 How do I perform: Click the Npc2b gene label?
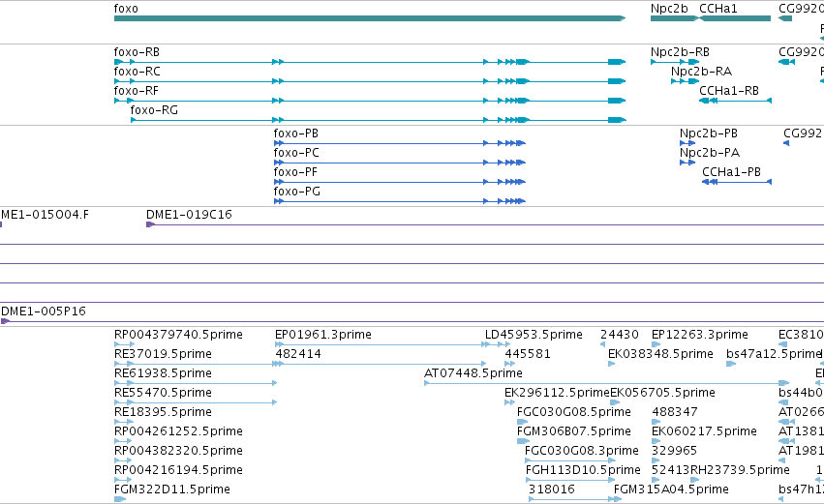(x=669, y=9)
